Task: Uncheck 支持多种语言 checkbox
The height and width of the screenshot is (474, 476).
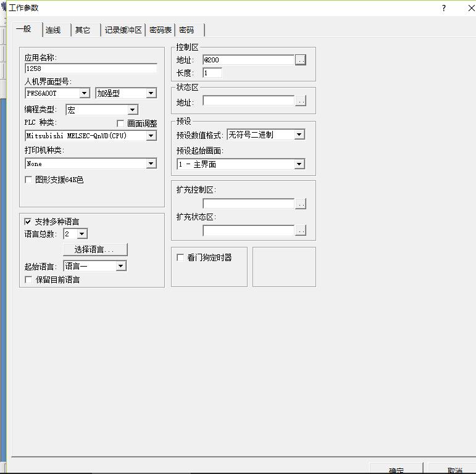Action: (x=28, y=222)
